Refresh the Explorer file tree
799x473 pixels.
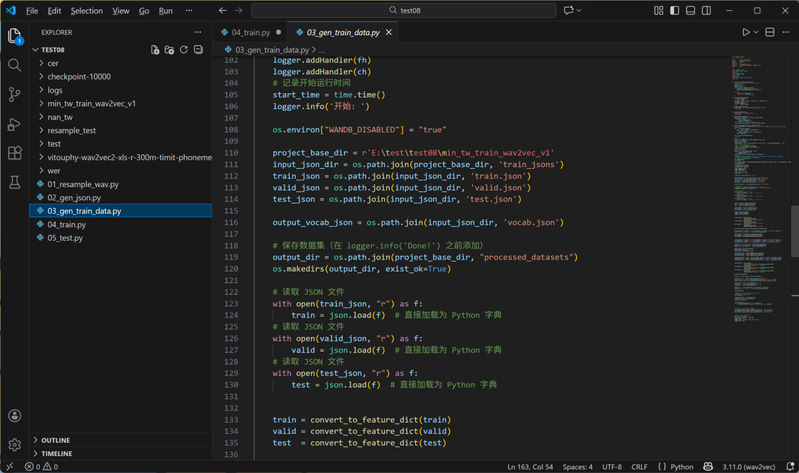(x=184, y=49)
